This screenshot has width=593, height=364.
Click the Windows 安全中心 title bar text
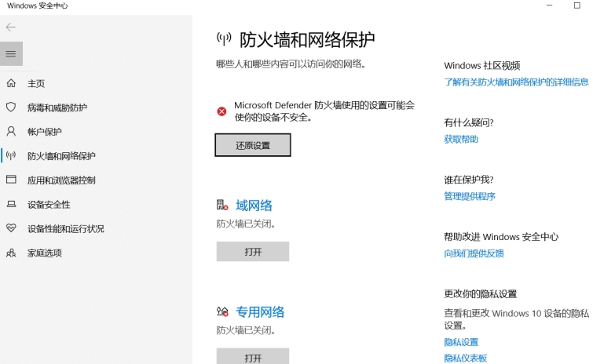38,5
